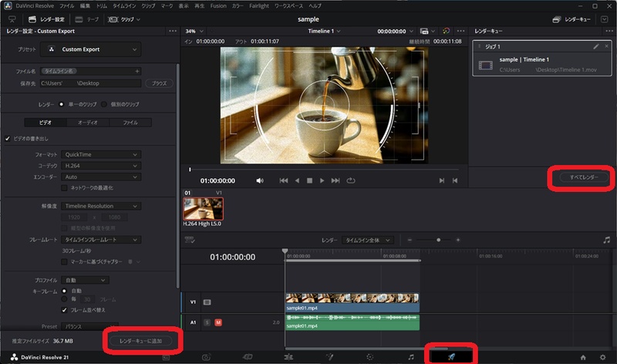
Task: Play the timeline forward
Action: click(x=322, y=180)
